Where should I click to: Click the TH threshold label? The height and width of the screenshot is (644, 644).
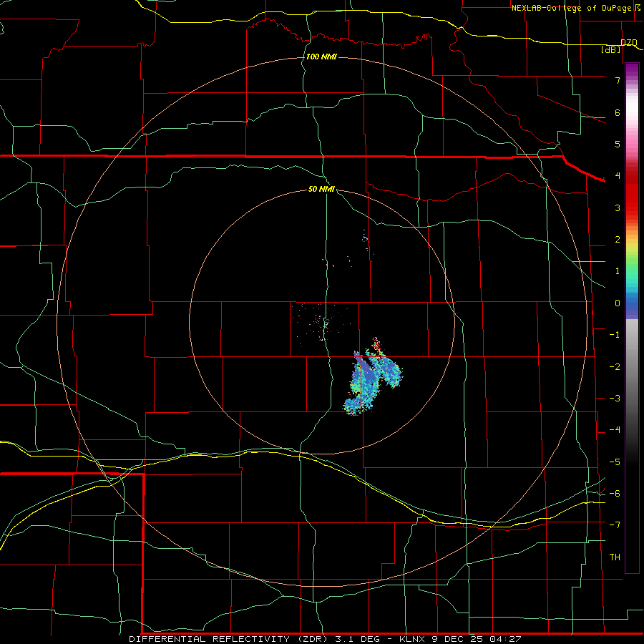(x=615, y=557)
